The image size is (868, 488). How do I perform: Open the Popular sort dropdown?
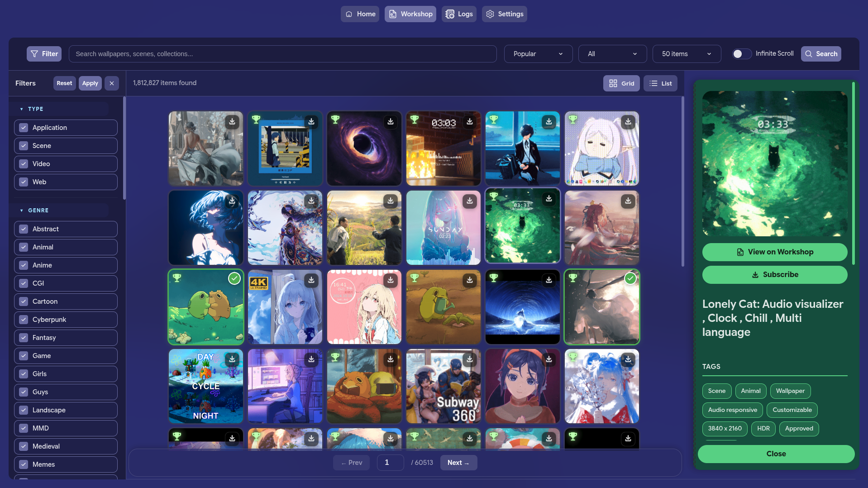point(538,54)
